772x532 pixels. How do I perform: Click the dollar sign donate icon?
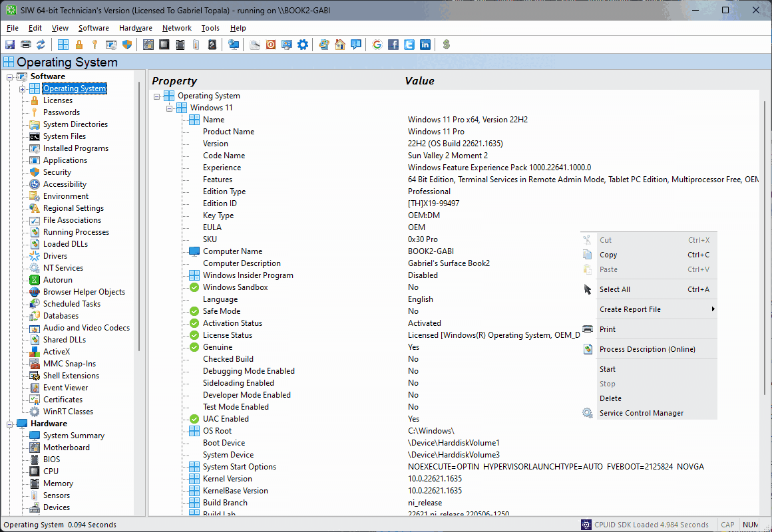tap(446, 45)
